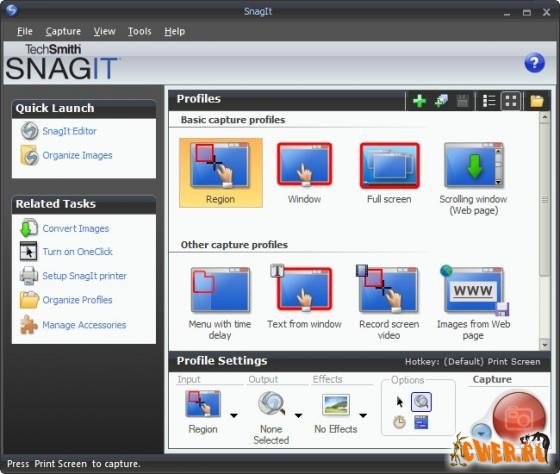Open capture mode dropdown beside Capture button
This screenshot has height=474, width=560.
481,432
